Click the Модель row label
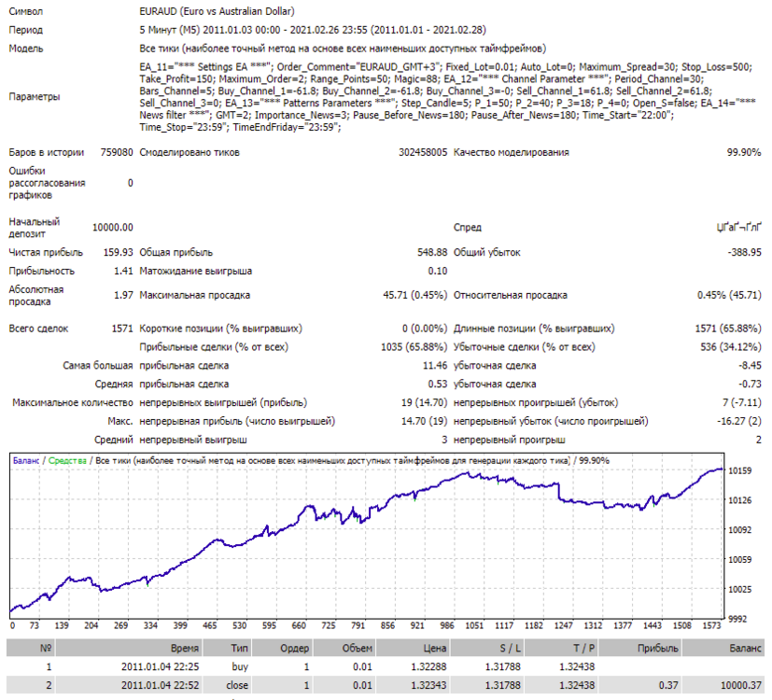Image resolution: width=772 pixels, height=700 pixels. click(x=25, y=49)
